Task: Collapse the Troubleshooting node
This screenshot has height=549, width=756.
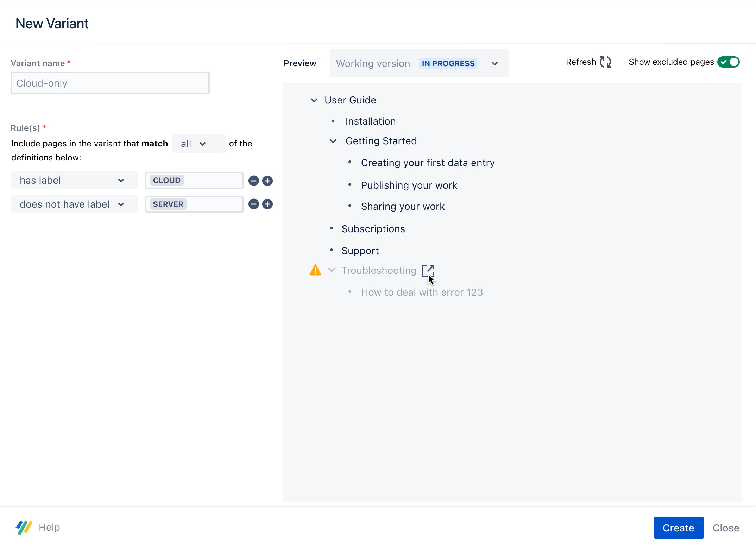Action: point(332,270)
